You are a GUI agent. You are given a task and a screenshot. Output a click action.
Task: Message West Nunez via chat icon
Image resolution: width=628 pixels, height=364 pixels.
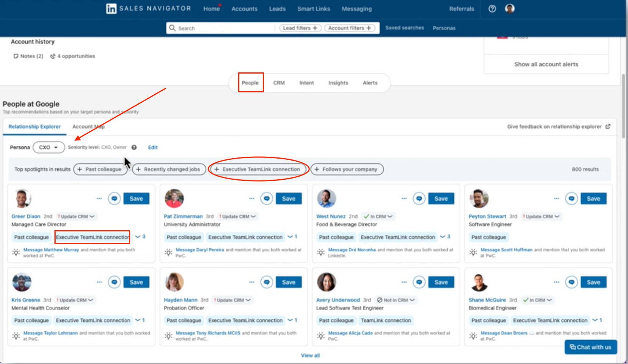[x=419, y=198]
